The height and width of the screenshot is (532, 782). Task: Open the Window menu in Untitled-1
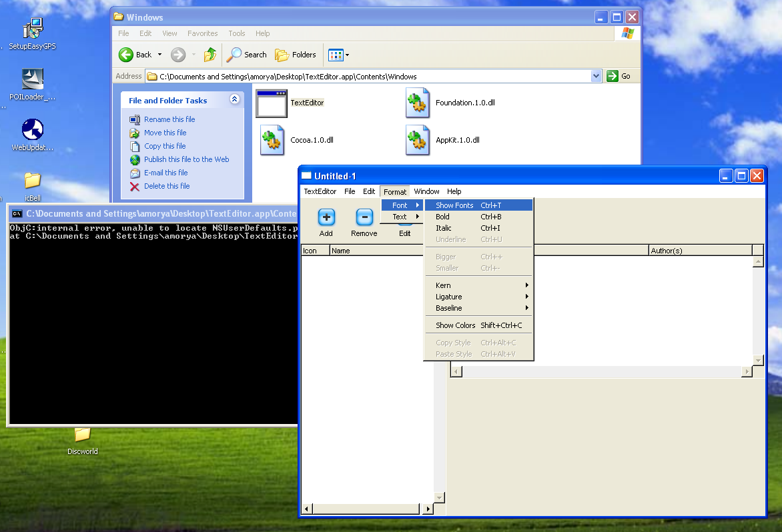(x=426, y=191)
